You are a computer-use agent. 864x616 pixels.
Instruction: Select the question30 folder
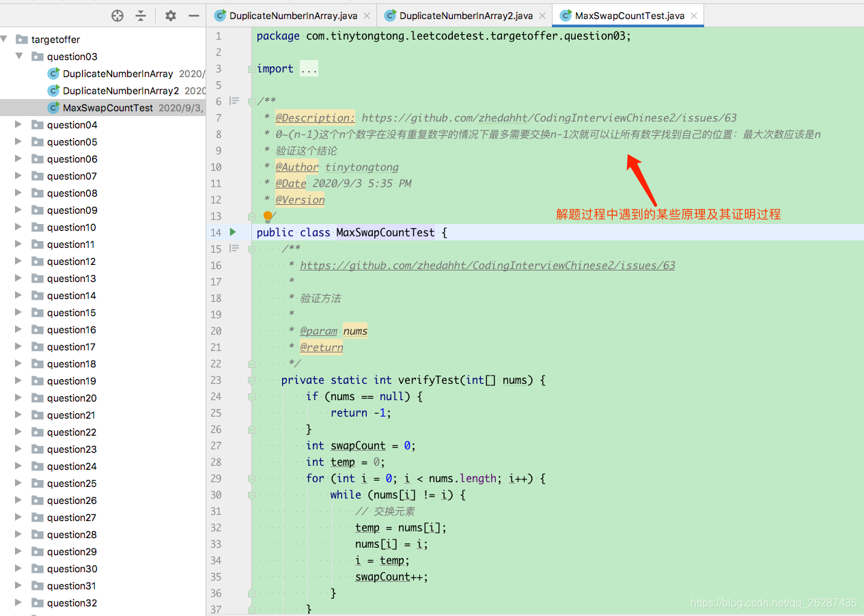pyautogui.click(x=71, y=569)
